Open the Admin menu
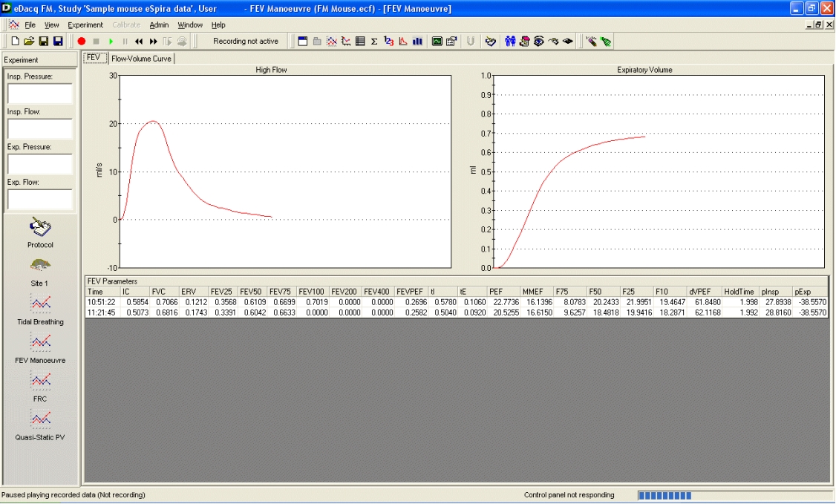 [159, 24]
